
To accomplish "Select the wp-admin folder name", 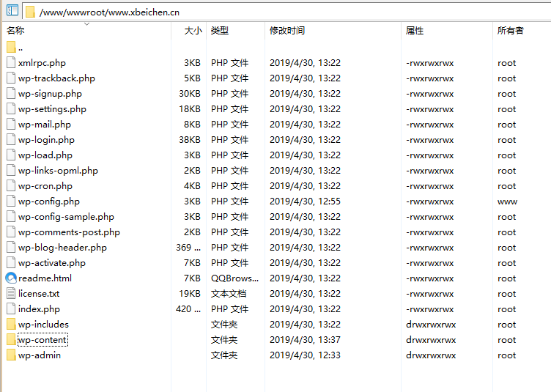I will [x=40, y=355].
